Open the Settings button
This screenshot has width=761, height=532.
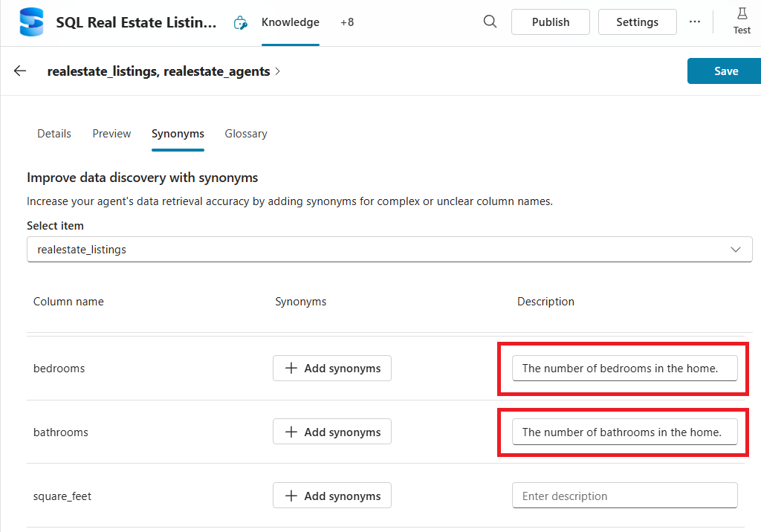click(x=637, y=22)
